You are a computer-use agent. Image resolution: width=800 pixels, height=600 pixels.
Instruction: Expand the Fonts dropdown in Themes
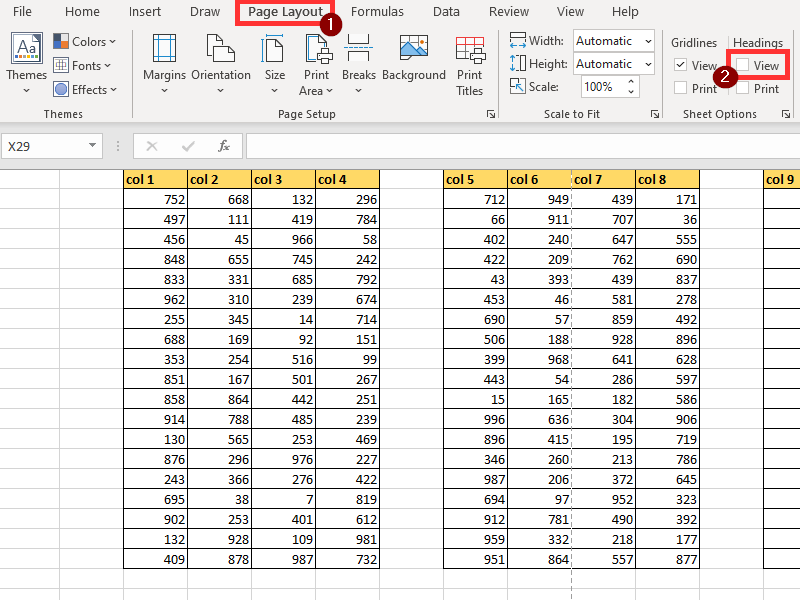(x=80, y=65)
